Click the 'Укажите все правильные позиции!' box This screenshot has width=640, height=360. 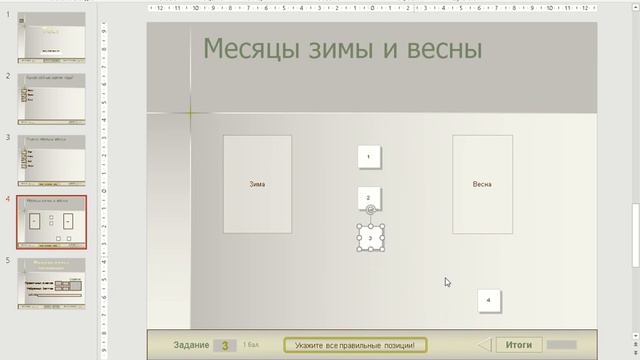click(x=355, y=345)
